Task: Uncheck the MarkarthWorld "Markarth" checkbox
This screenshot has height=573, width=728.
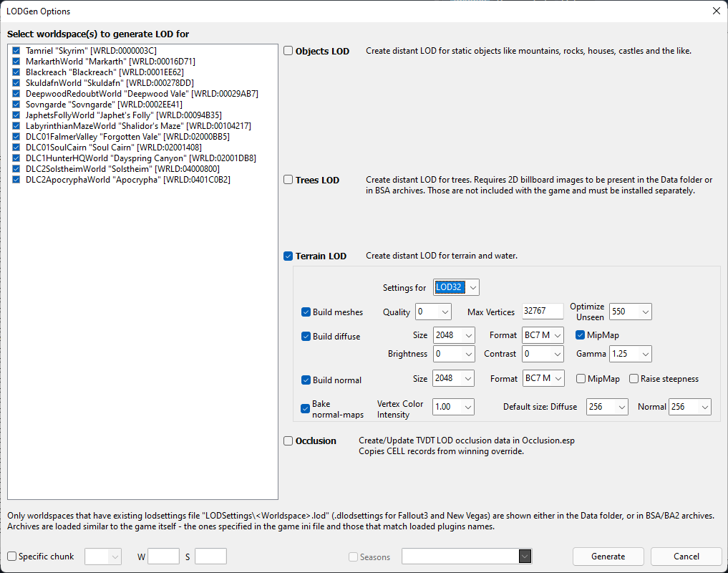Action: (16, 62)
